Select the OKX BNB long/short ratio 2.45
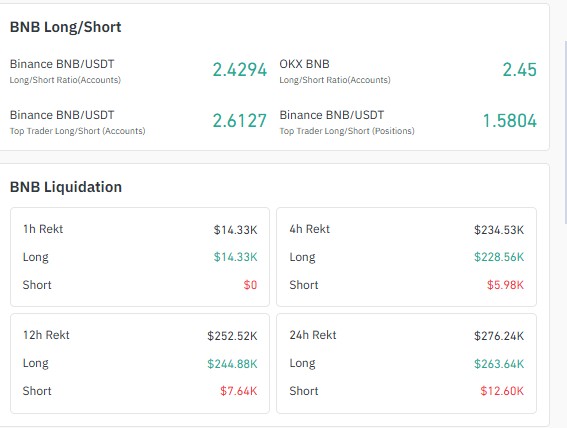567x428 pixels. pyautogui.click(x=520, y=70)
